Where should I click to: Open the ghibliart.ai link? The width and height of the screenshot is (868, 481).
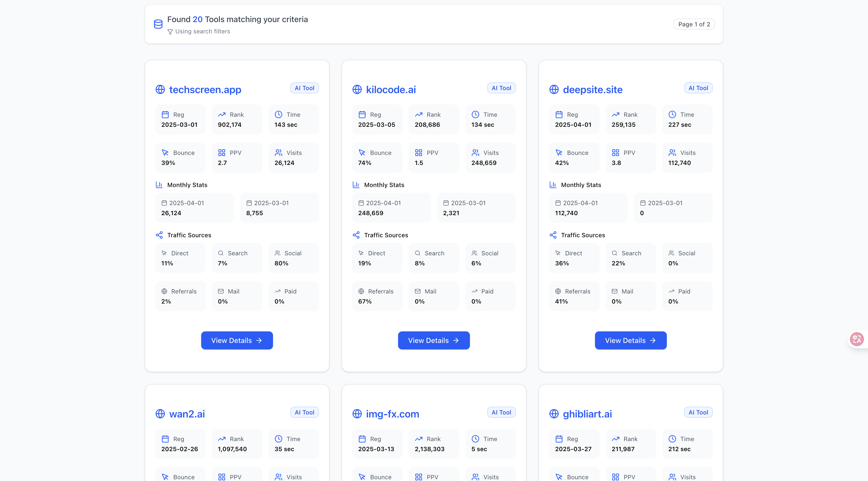[x=587, y=414]
